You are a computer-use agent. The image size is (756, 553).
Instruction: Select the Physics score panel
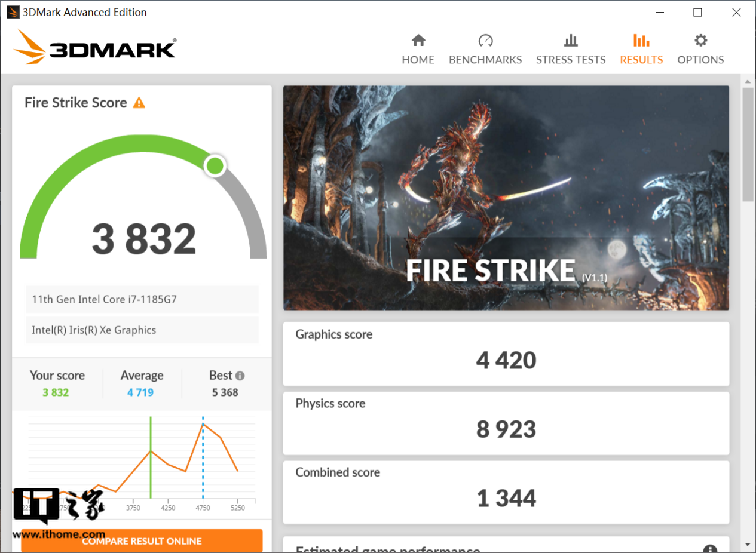(x=506, y=423)
